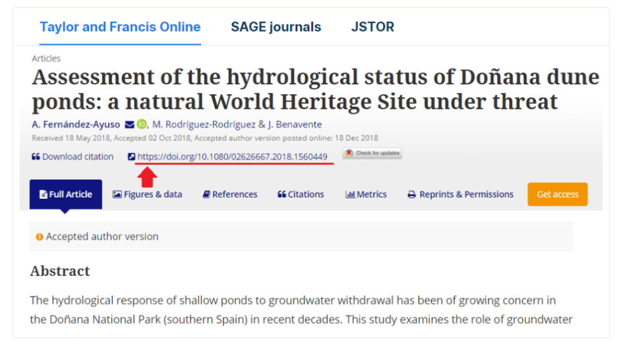Open the Figures & data tab
This screenshot has height=355, width=644.
[x=148, y=194]
